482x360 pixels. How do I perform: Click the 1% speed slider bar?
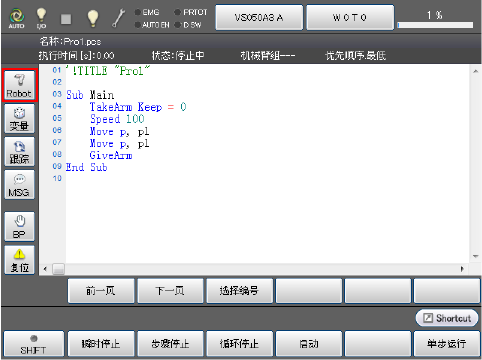[x=435, y=25]
